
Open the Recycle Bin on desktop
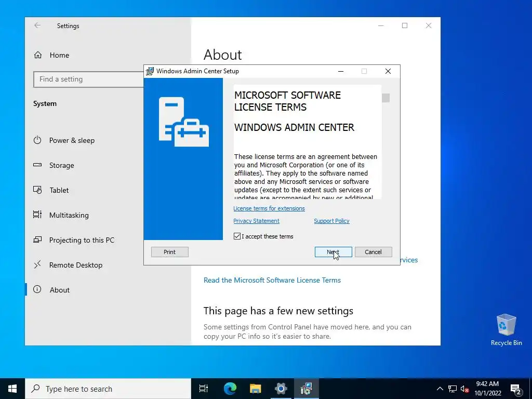click(506, 330)
